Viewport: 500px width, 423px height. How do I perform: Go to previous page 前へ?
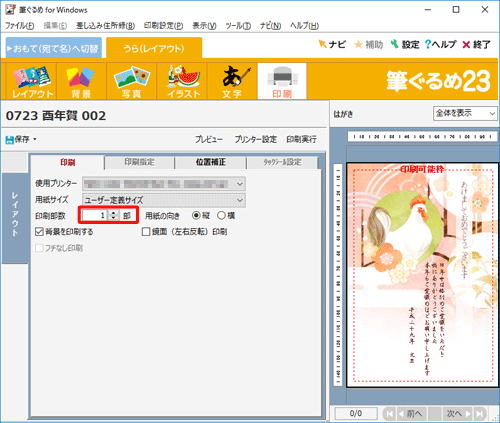pyautogui.click(x=411, y=414)
